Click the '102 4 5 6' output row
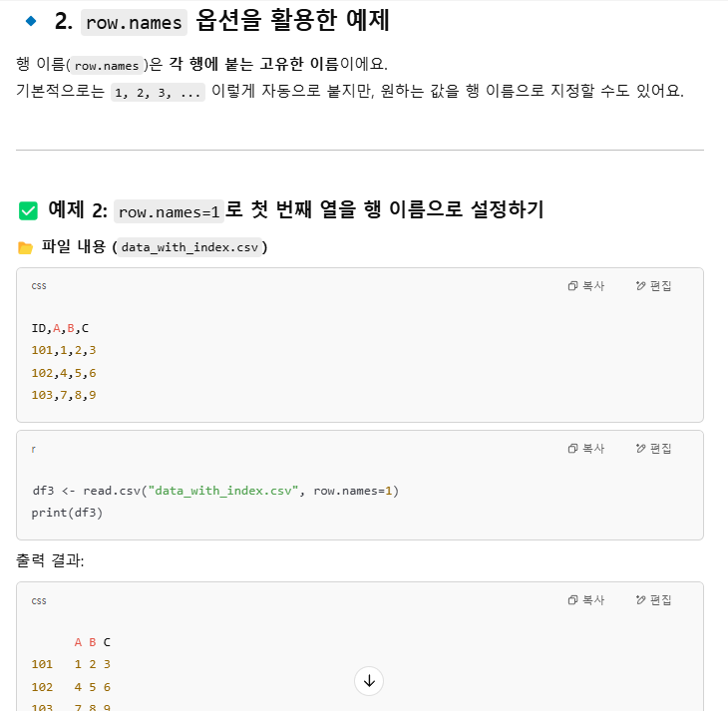Viewport: 728px width, 711px height. [x=71, y=687]
